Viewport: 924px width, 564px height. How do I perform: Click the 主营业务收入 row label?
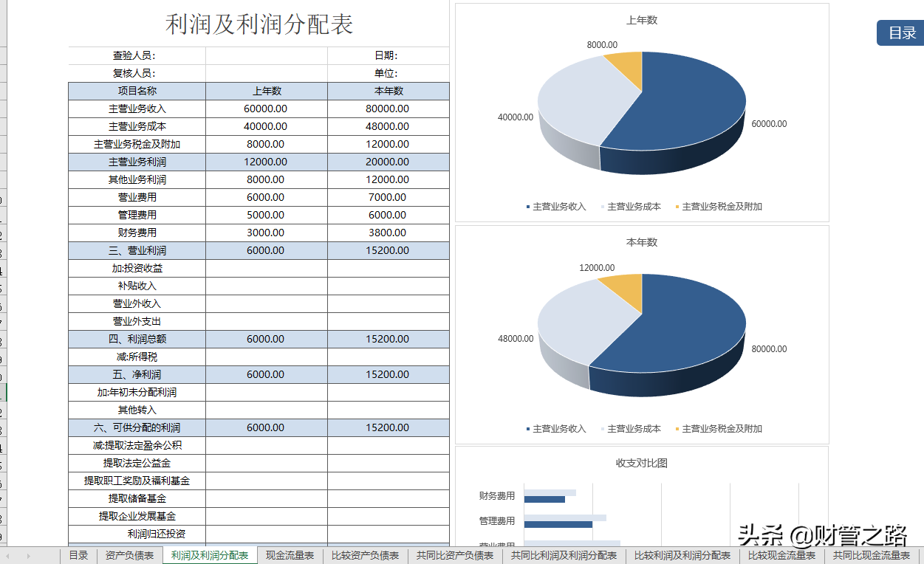tap(137, 109)
